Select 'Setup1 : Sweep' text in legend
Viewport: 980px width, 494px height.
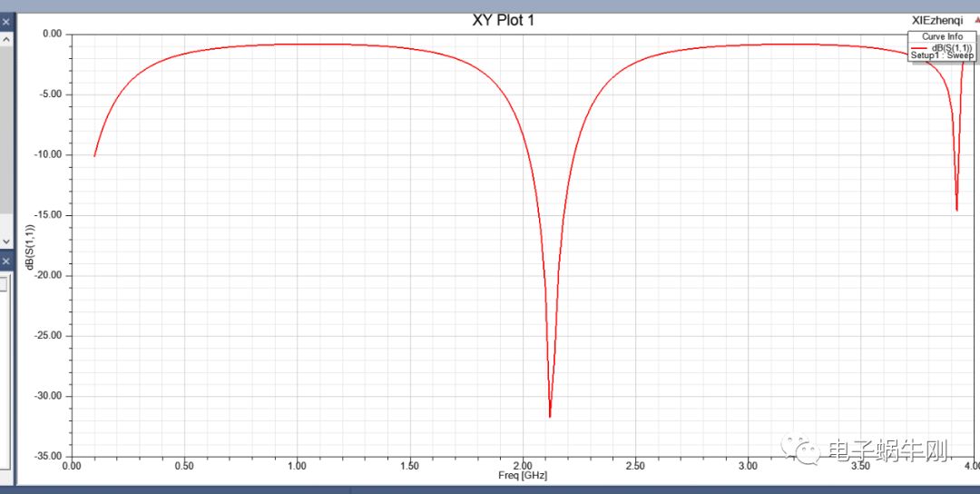click(942, 56)
